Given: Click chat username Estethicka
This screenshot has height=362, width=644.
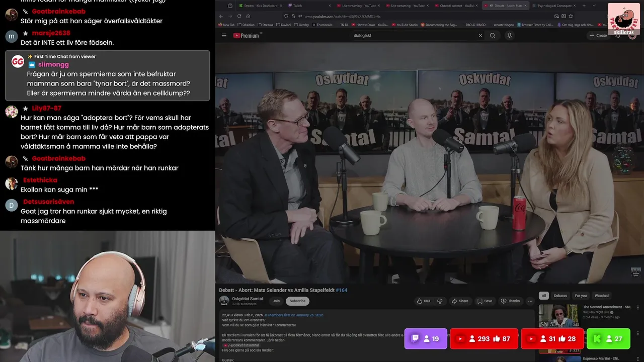Looking at the screenshot, I should point(40,180).
